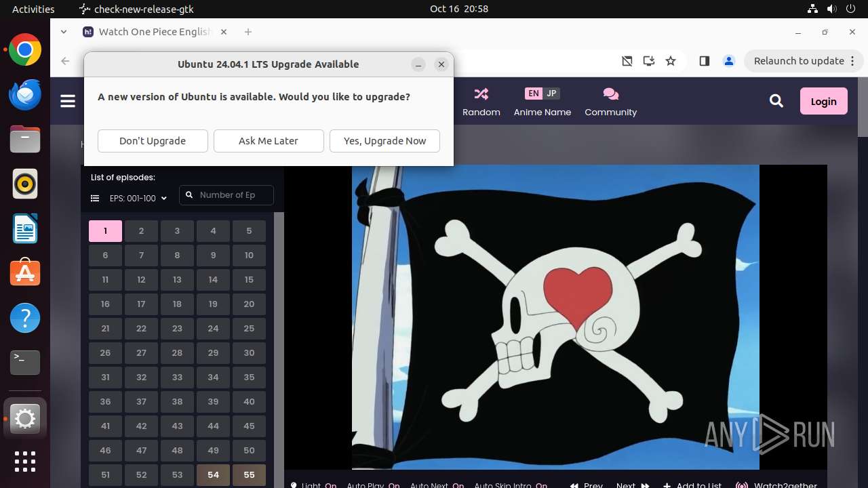Viewport: 868px width, 488px height.
Task: Toggle Auto Play setting
Action: click(x=373, y=485)
